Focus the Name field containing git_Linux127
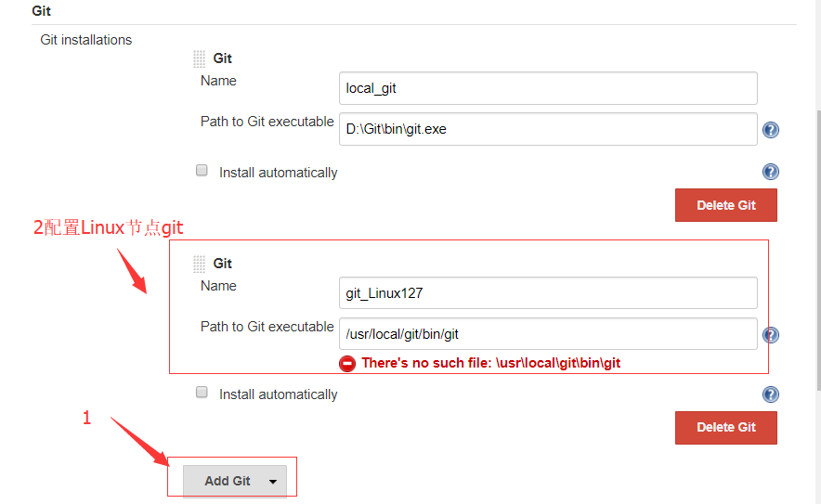Viewport: 821px width, 504px height. 548,293
